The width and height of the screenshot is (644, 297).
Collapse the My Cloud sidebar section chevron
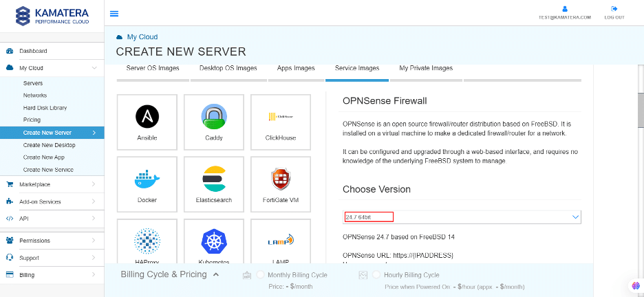[94, 67]
